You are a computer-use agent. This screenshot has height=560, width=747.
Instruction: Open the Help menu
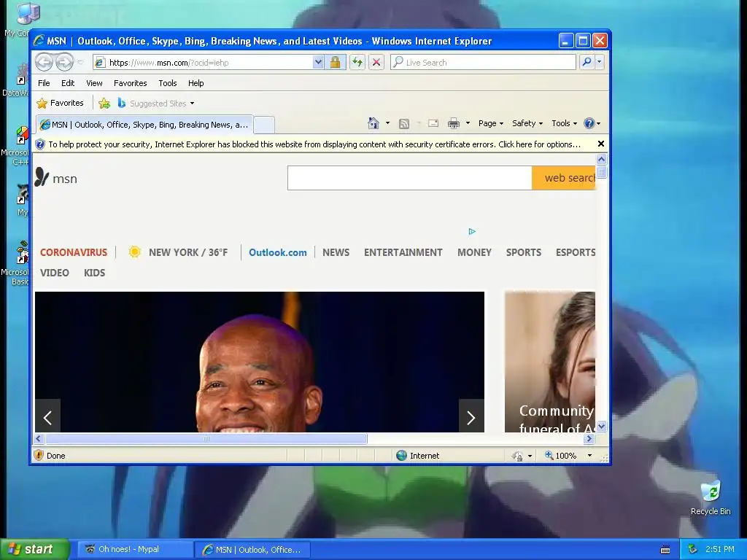coord(196,83)
